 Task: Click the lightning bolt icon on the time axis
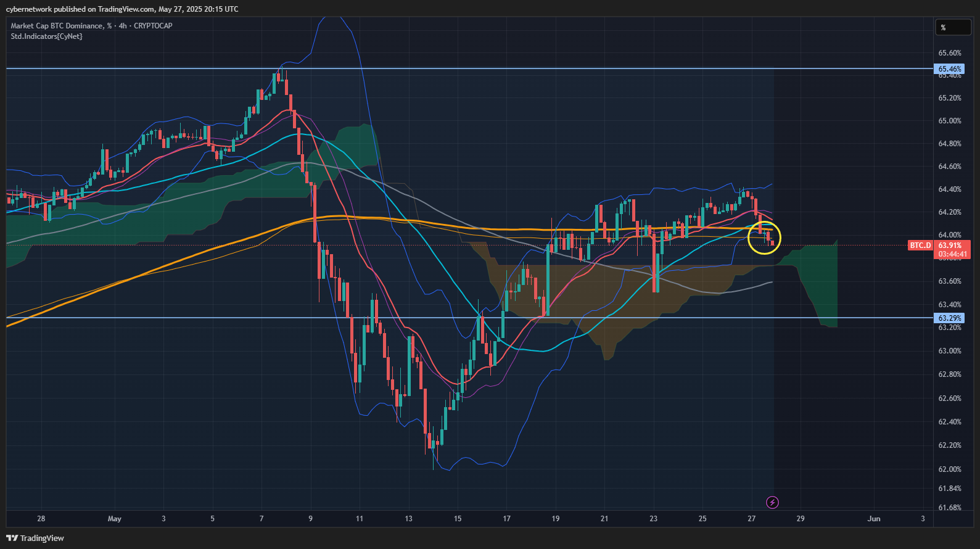772,502
